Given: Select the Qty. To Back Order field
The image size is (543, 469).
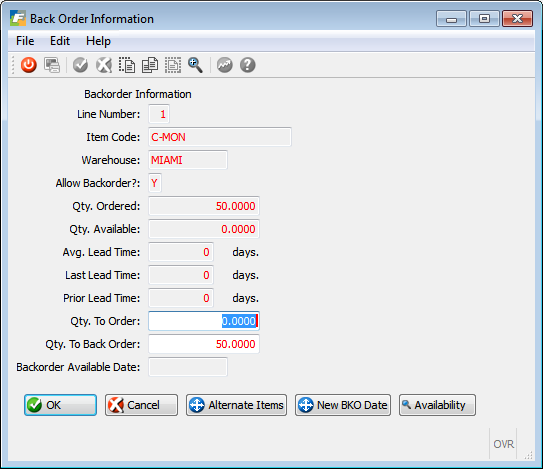Looking at the screenshot, I should pos(204,344).
